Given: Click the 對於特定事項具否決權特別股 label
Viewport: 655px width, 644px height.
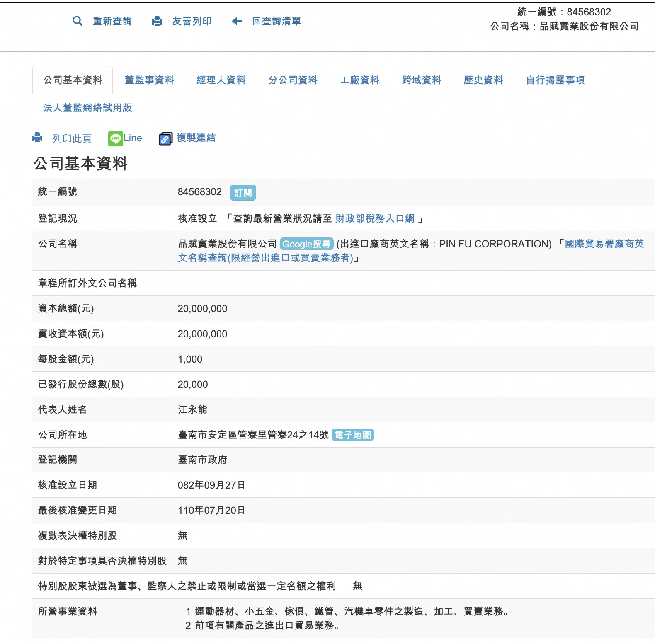Looking at the screenshot, I should pos(102,561).
